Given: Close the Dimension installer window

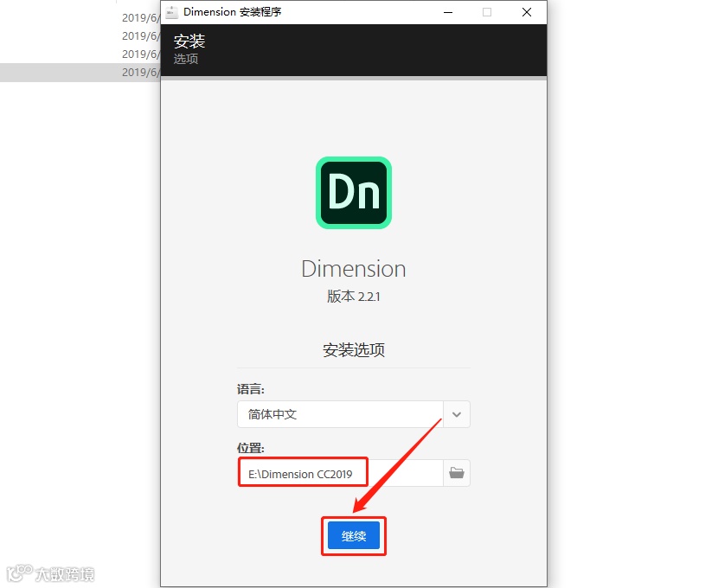Looking at the screenshot, I should 527,12.
